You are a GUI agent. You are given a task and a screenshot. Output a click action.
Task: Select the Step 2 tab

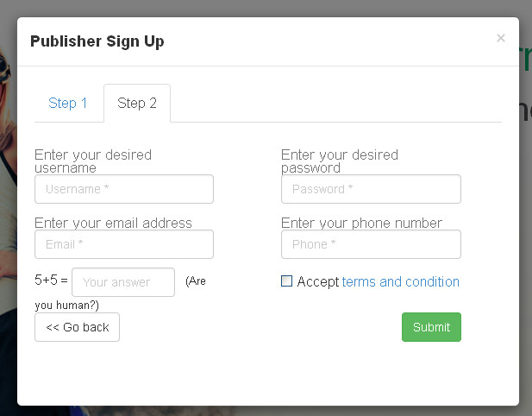pos(137,104)
